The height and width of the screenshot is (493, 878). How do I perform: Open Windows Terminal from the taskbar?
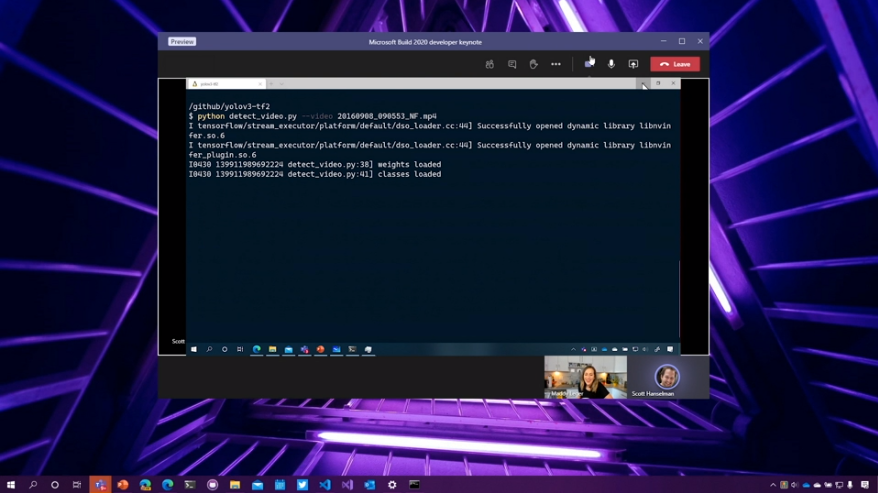tap(190, 485)
